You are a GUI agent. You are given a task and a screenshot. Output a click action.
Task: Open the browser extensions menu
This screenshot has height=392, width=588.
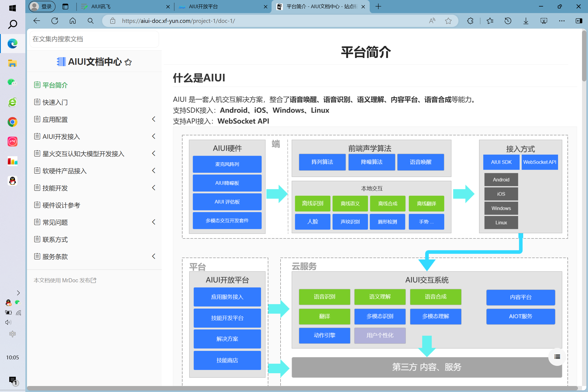[x=470, y=21]
